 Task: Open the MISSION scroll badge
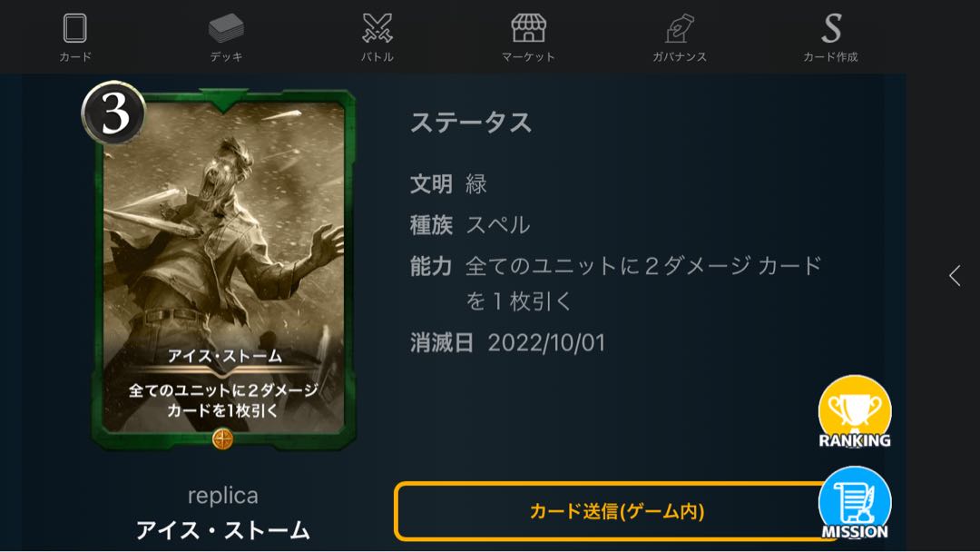click(855, 504)
